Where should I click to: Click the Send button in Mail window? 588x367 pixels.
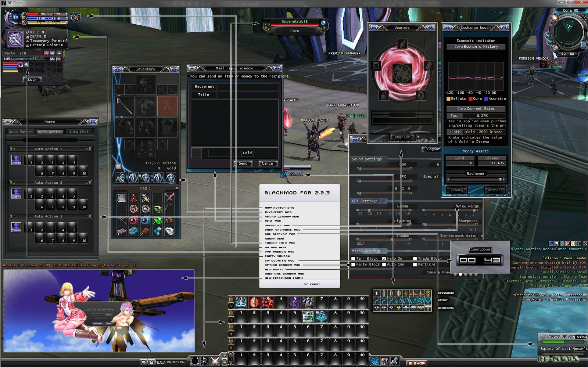243,163
